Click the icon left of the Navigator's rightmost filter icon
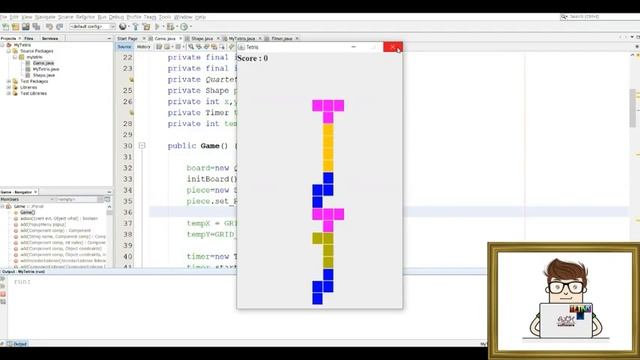640x360 pixels. coord(100,199)
